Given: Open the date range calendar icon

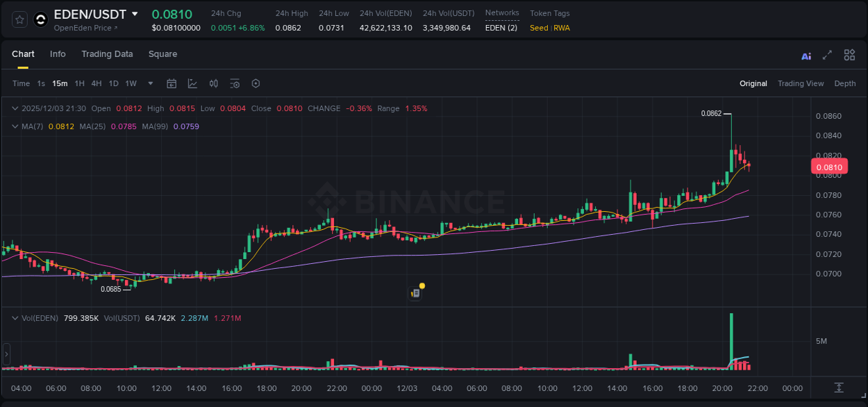Looking at the screenshot, I should point(172,83).
